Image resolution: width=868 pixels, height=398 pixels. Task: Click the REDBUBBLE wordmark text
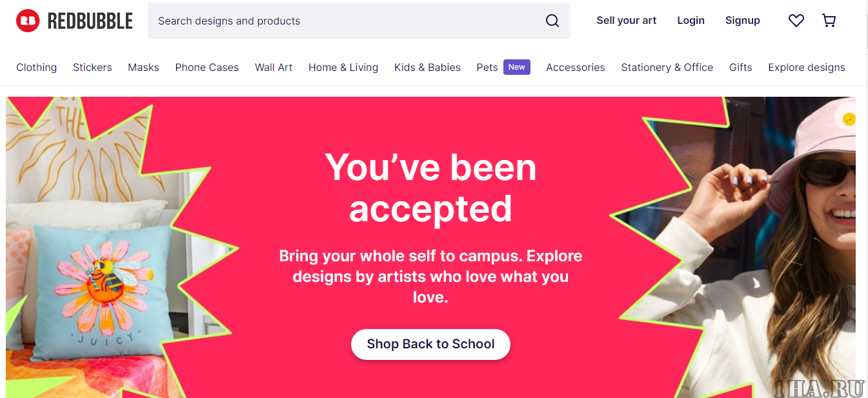(90, 21)
